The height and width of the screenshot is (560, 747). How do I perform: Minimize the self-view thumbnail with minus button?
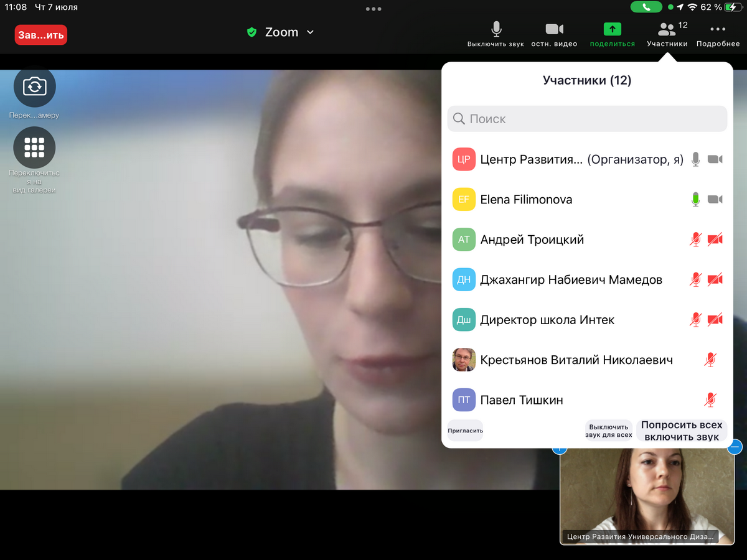[735, 446]
